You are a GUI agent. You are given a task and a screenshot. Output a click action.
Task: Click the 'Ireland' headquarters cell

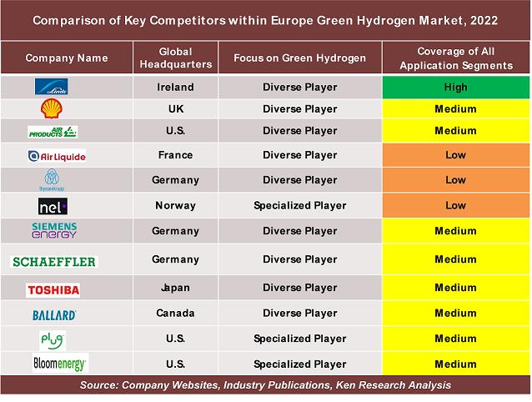click(175, 88)
